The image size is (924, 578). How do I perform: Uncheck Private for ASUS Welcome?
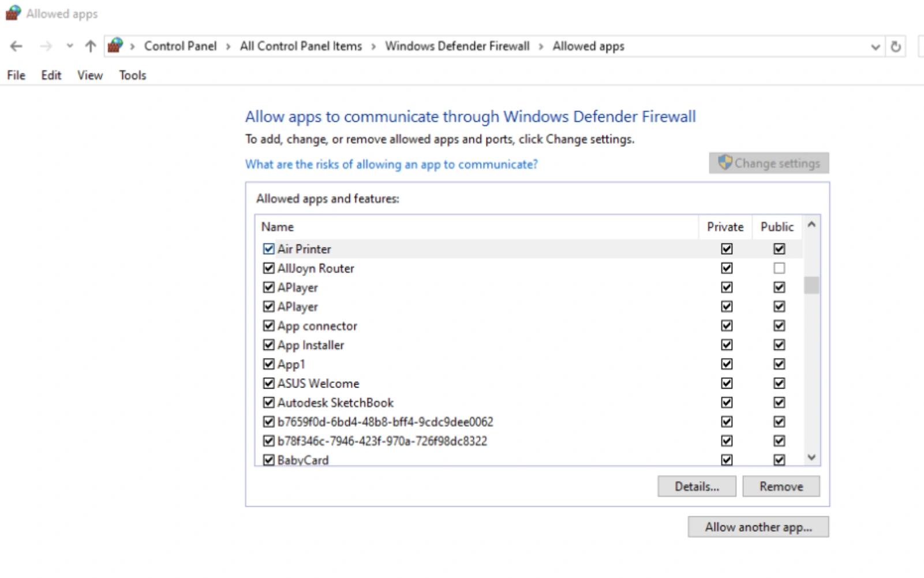[727, 383]
